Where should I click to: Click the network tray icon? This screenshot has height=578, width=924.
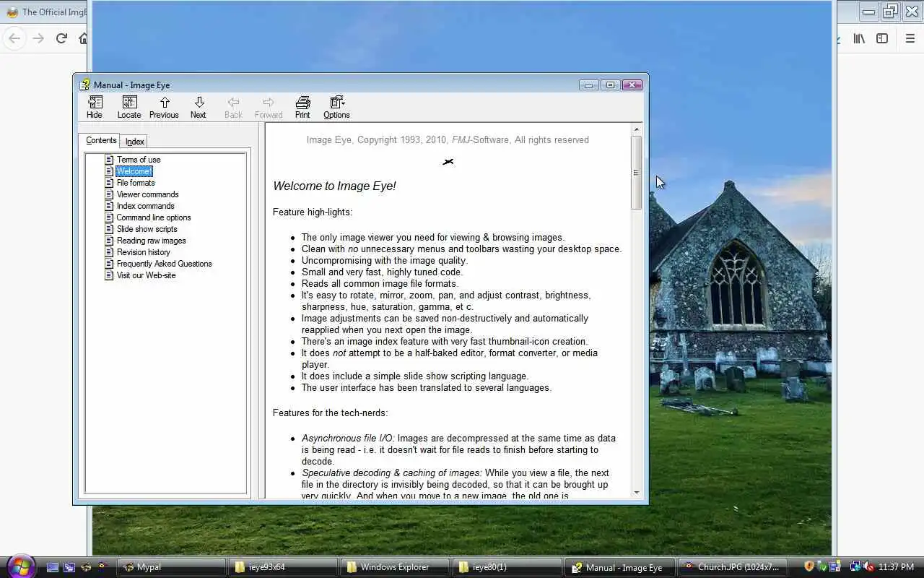(x=855, y=567)
